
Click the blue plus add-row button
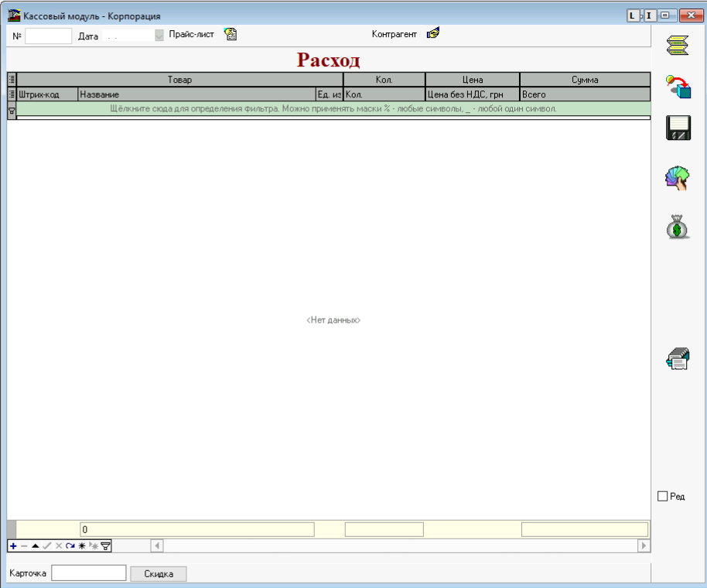click(13, 545)
